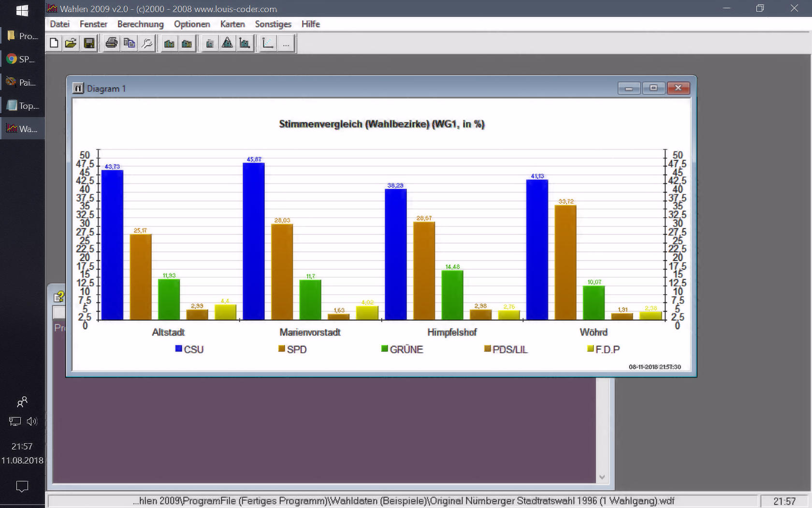Viewport: 812px width, 508px height.
Task: Print the diagram via printer icon
Action: tap(112, 44)
